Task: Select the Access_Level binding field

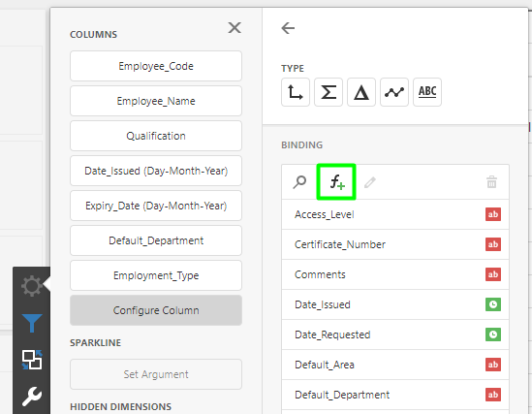Action: [x=395, y=214]
